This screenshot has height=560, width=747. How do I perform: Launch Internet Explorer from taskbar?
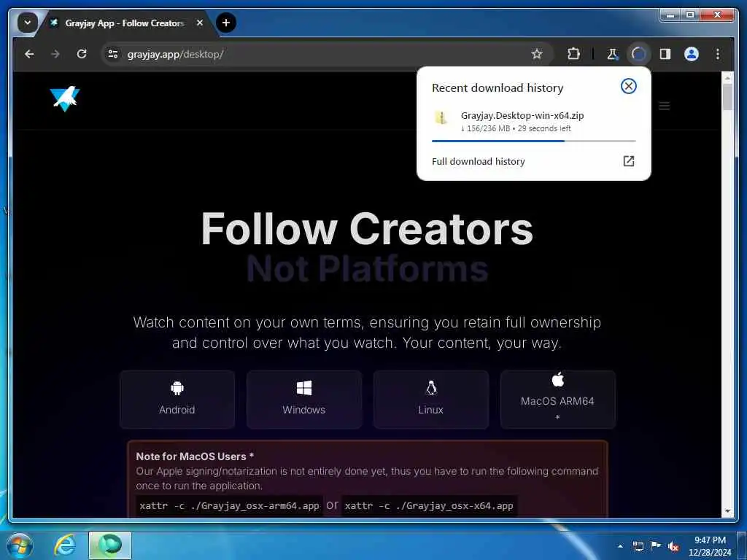pos(65,545)
